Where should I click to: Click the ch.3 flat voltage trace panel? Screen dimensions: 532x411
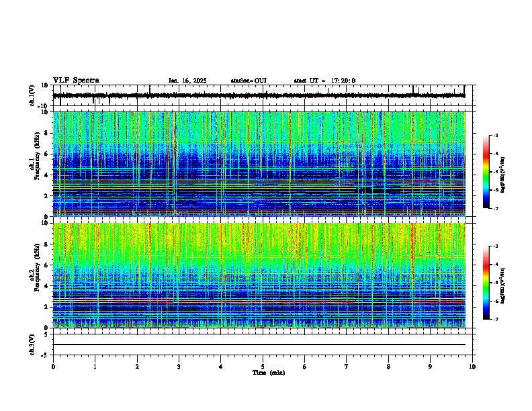(263, 345)
